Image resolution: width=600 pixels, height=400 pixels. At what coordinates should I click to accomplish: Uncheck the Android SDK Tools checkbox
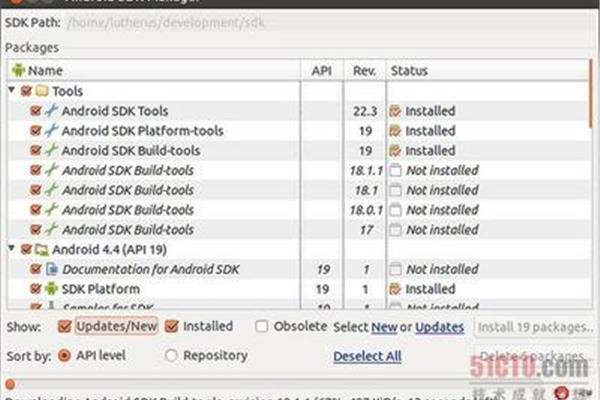tap(36, 111)
